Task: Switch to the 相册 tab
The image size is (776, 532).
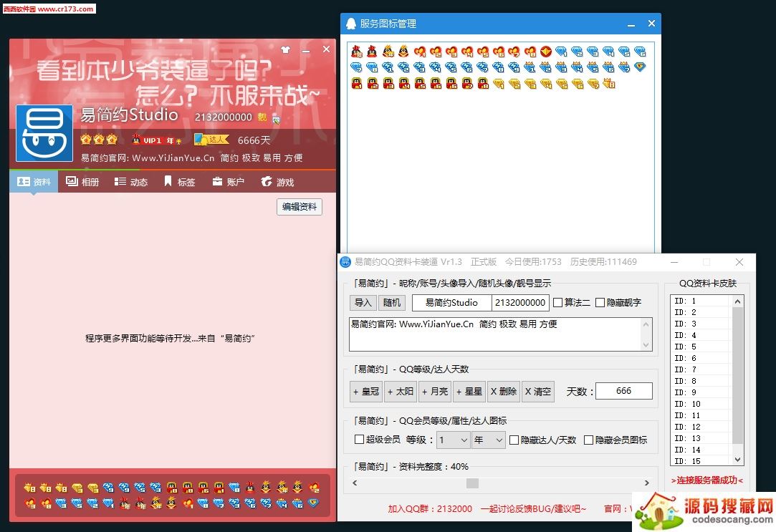Action: pyautogui.click(x=82, y=182)
